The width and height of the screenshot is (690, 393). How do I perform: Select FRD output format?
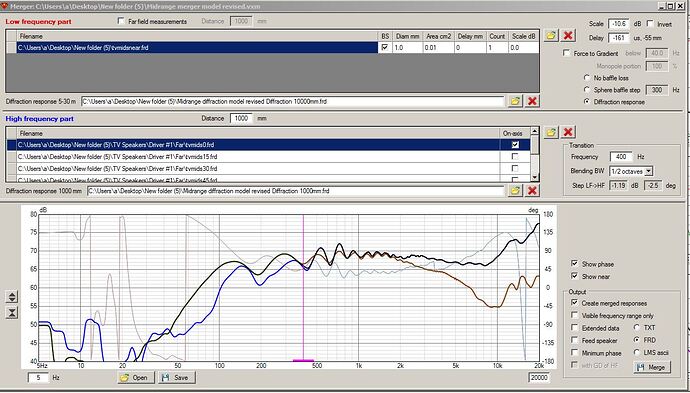tap(637, 340)
